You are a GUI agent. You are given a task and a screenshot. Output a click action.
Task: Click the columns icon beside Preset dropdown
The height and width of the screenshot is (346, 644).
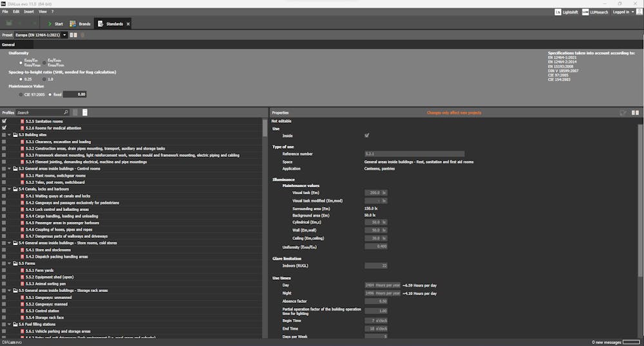tap(73, 35)
